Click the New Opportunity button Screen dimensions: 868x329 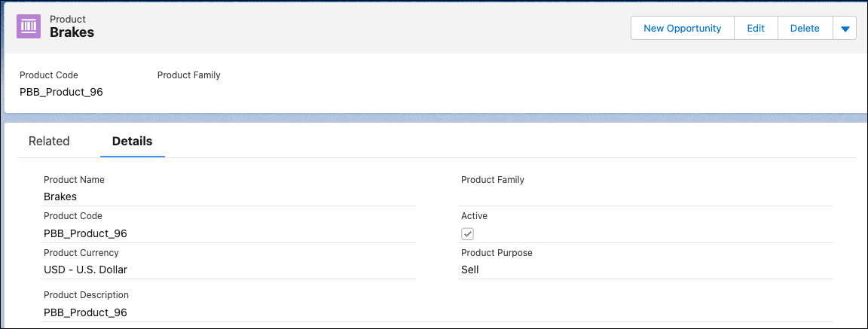tap(682, 28)
